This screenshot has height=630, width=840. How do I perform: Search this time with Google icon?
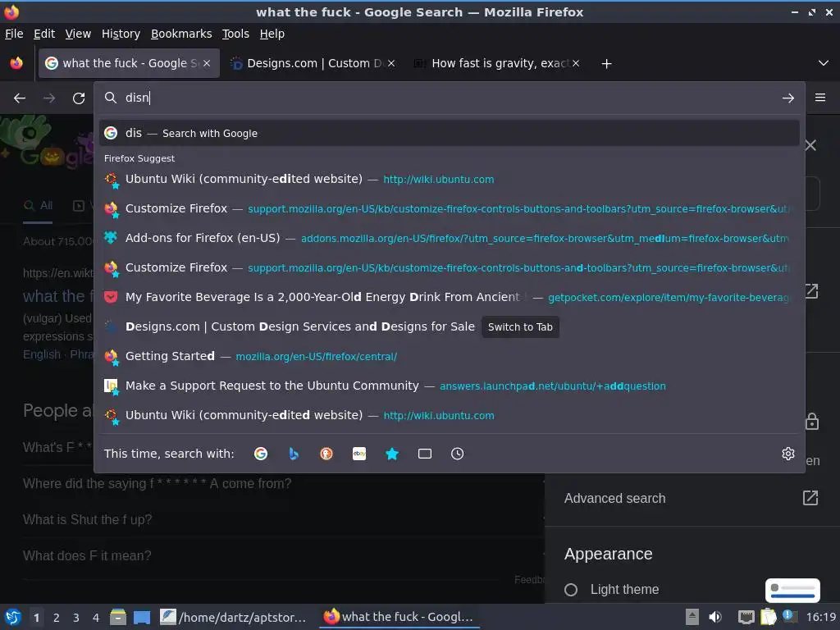[261, 454]
